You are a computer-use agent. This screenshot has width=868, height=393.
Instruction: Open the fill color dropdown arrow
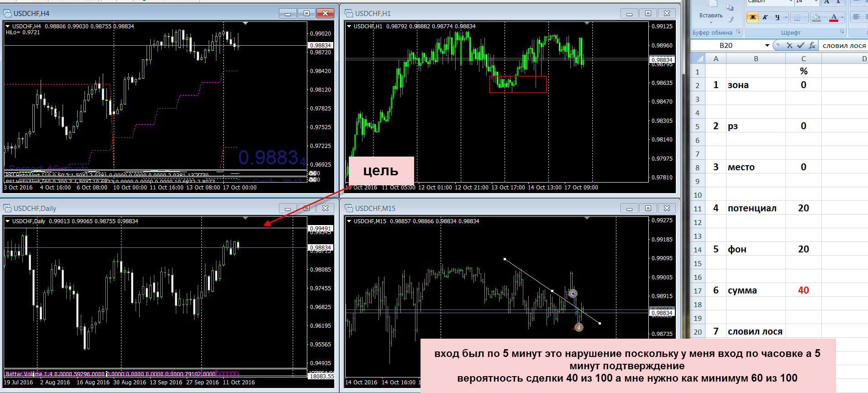(825, 17)
